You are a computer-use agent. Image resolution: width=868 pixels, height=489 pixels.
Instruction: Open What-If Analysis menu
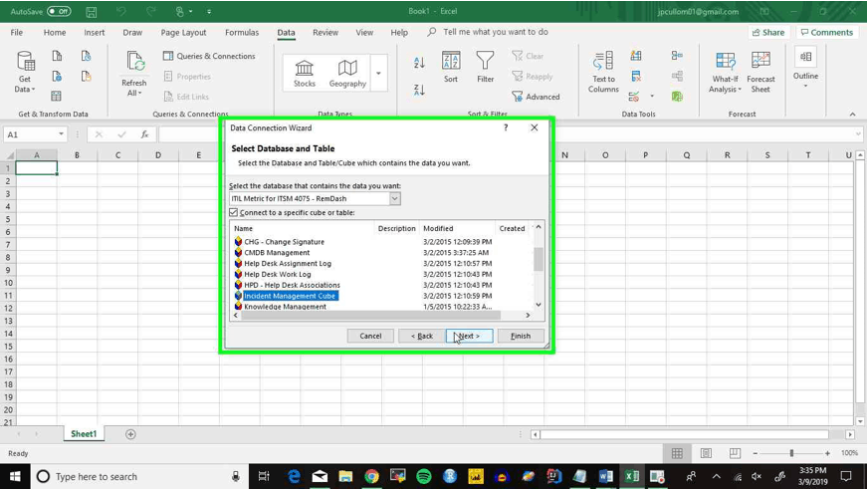(x=725, y=72)
